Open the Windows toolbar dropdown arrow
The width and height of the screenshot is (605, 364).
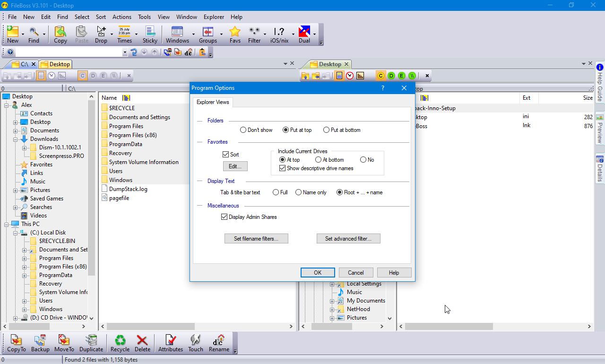(193, 35)
